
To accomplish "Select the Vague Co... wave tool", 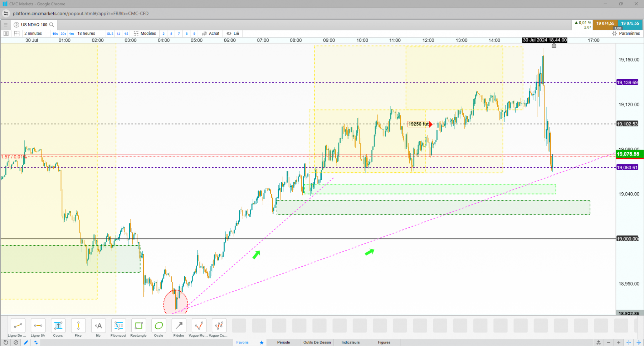I will (x=219, y=326).
